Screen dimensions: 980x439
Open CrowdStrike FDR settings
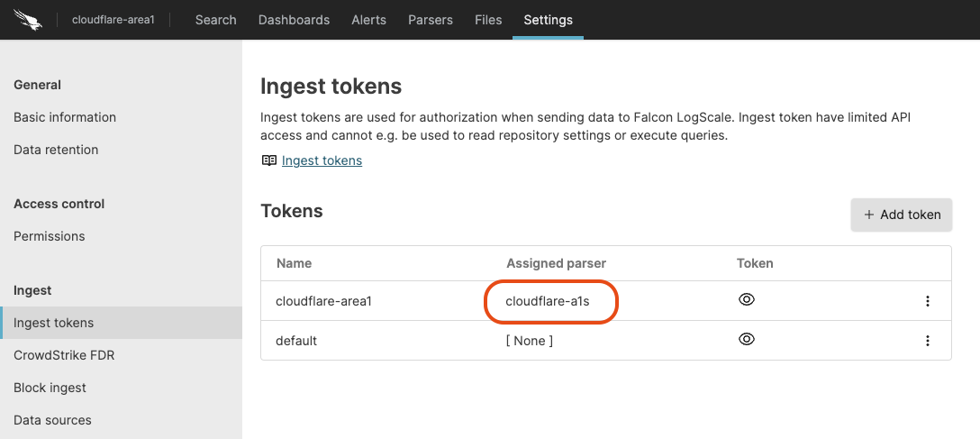[64, 355]
